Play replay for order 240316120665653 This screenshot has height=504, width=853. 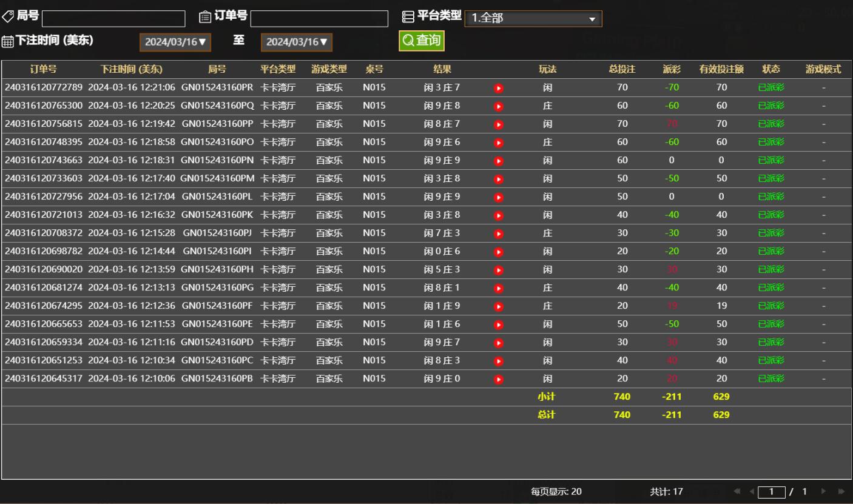499,324
